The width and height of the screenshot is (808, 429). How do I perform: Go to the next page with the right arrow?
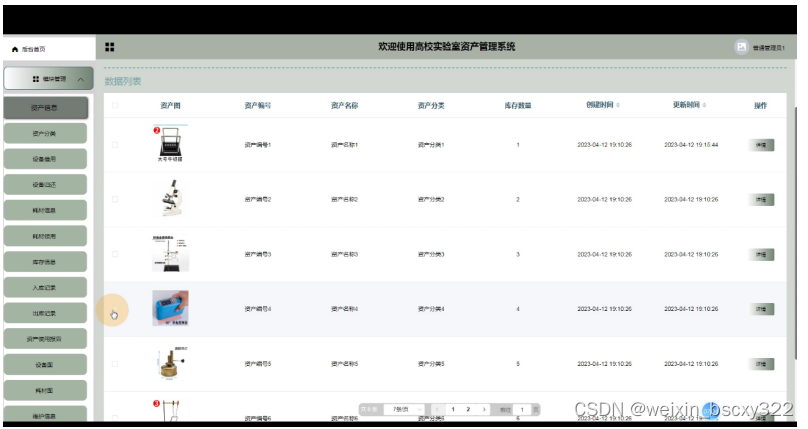coord(484,409)
